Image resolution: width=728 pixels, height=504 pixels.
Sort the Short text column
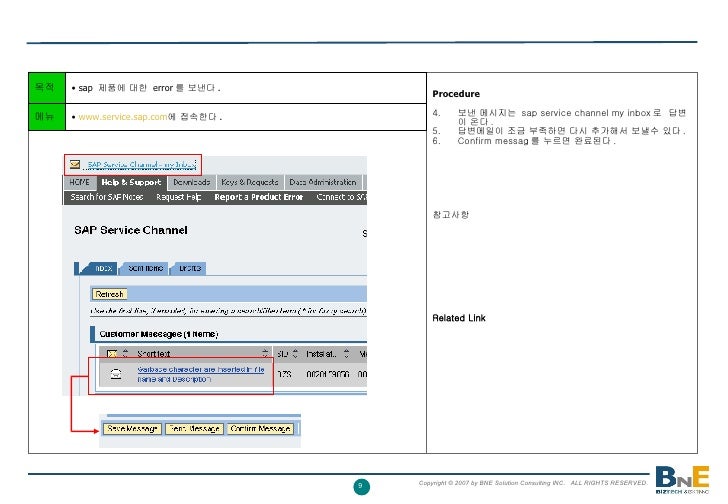click(x=265, y=354)
